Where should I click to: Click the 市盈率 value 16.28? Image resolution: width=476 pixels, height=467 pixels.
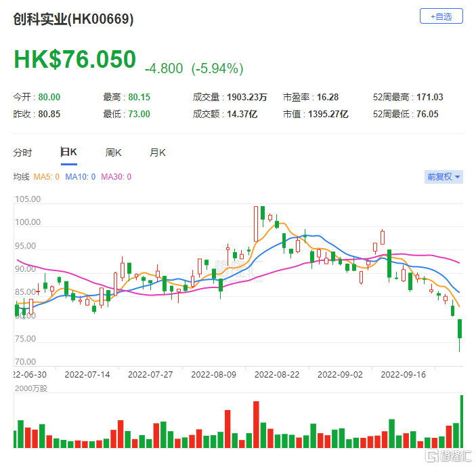coord(328,97)
